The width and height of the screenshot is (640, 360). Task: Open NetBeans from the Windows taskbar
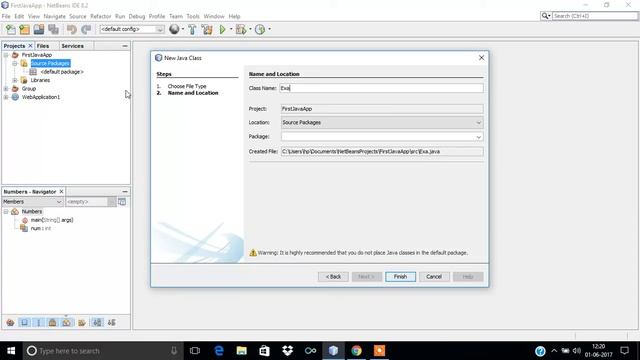click(x=333, y=351)
